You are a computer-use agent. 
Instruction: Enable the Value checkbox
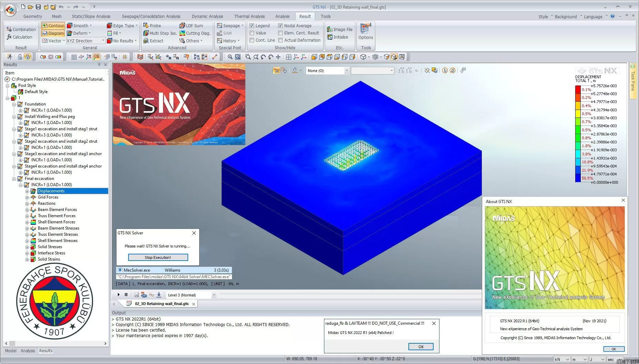tap(252, 33)
